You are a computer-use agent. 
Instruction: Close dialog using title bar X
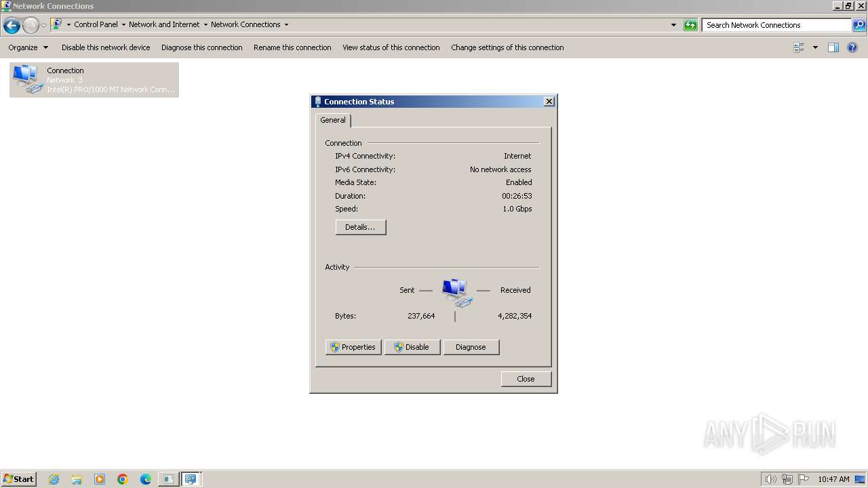pyautogui.click(x=549, y=102)
